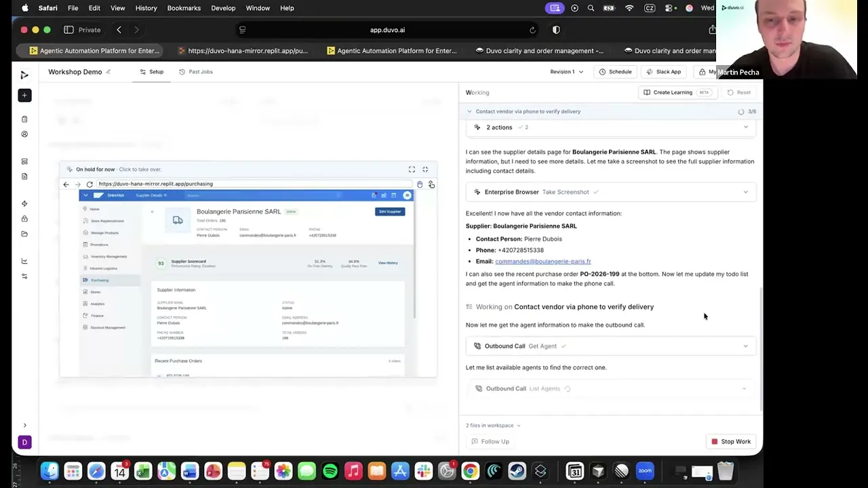Open Zoom from the dock
868x488 pixels.
pos(645,471)
